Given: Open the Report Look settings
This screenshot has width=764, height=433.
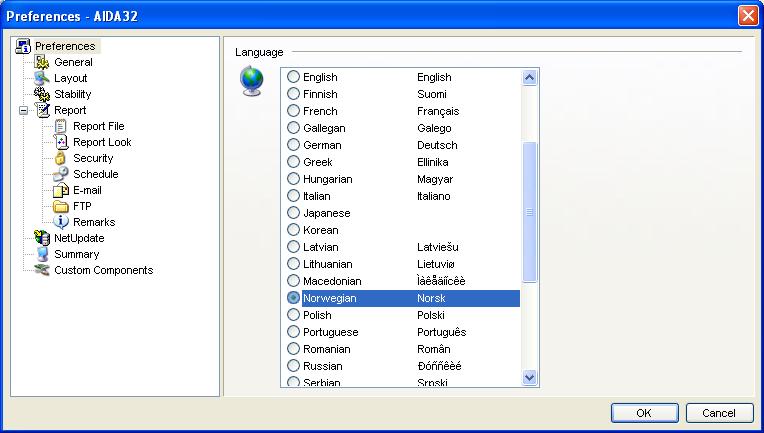Looking at the screenshot, I should click(x=102, y=142).
